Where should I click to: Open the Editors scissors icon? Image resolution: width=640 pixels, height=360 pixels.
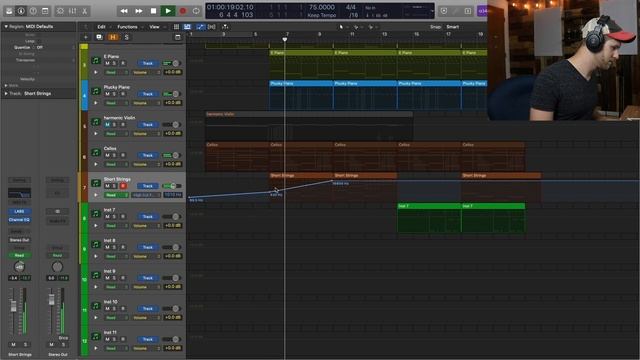pos(84,11)
